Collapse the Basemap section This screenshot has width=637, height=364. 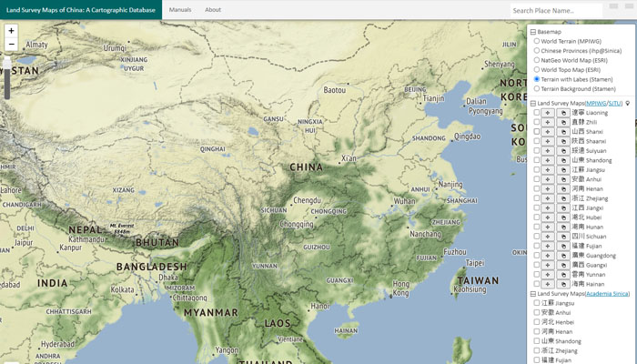[x=533, y=32]
